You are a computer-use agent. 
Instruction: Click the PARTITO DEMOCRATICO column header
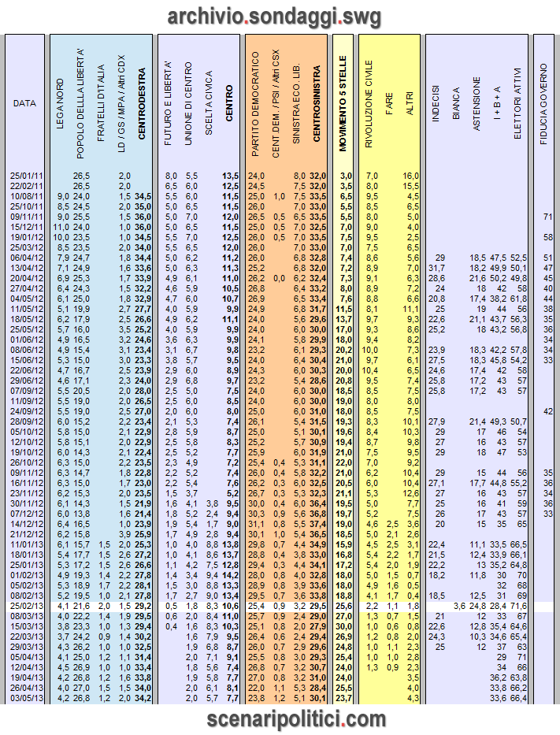[x=255, y=104]
